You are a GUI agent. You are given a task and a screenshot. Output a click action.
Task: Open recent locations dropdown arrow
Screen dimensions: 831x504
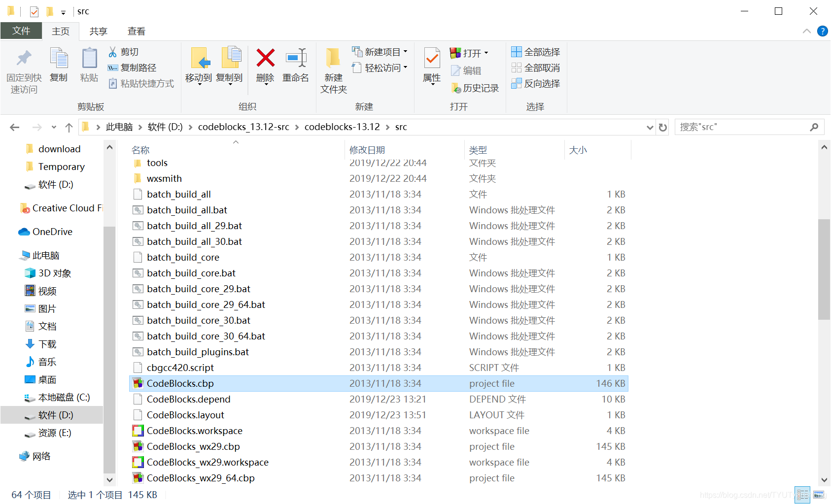[x=54, y=127]
